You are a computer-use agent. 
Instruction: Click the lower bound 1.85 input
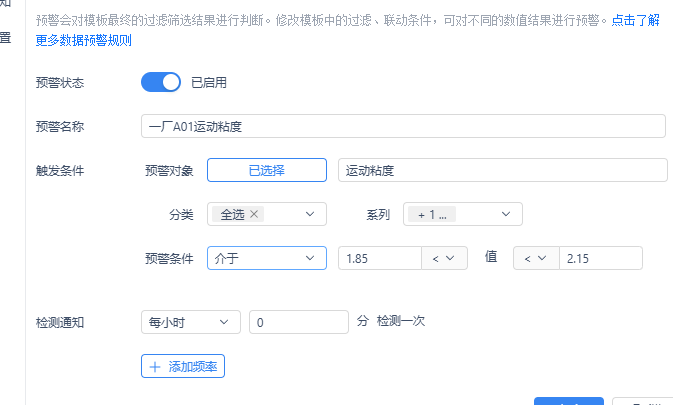(380, 258)
